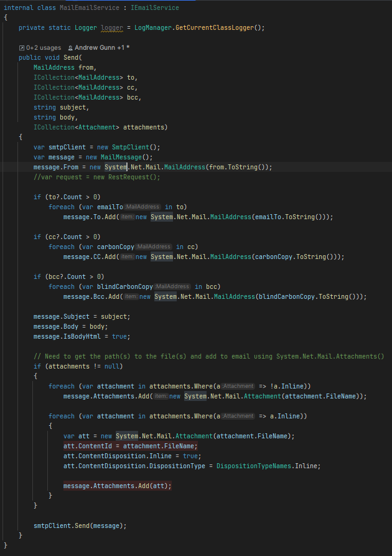The height and width of the screenshot is (556, 392).
Task: Click the commented-out RestRequest line
Action: pos(96,177)
